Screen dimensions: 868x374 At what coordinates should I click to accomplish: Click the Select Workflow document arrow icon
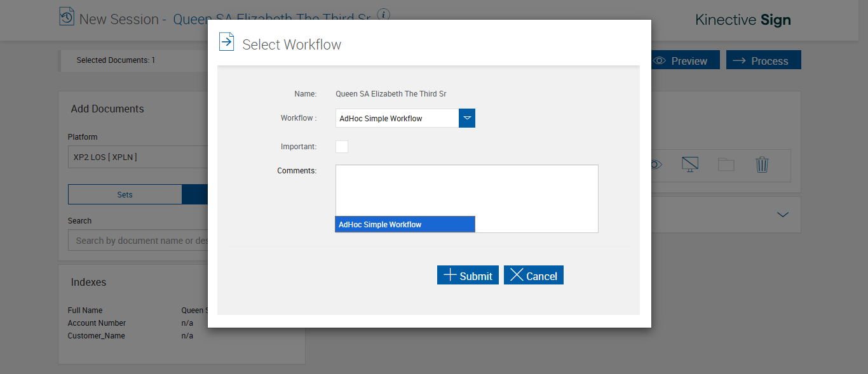[x=226, y=42]
